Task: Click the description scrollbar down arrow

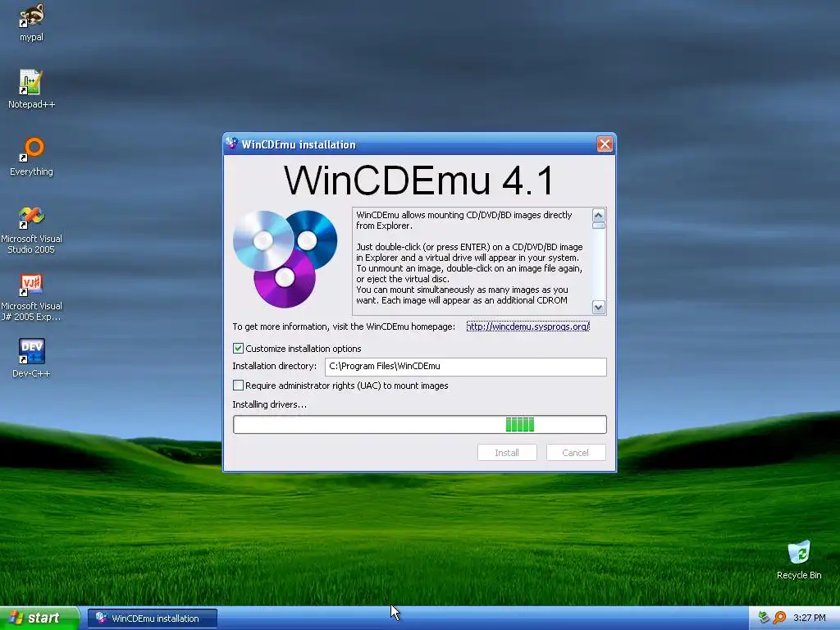Action: [598, 308]
